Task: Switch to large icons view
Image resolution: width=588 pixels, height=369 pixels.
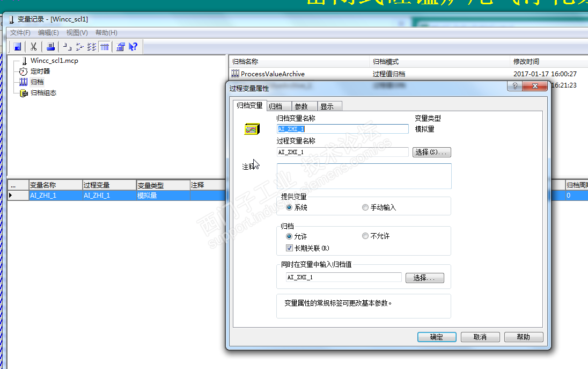Action: (x=67, y=47)
